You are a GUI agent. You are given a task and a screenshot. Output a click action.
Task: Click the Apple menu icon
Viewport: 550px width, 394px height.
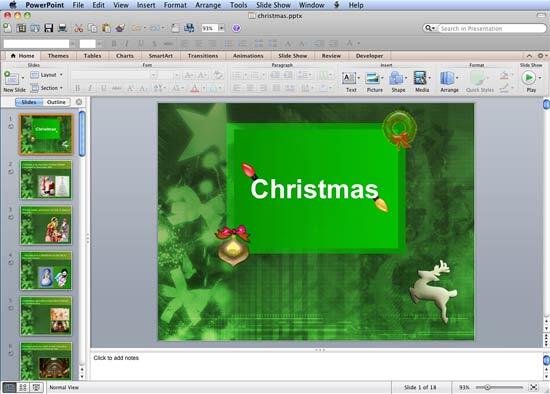tap(13, 5)
